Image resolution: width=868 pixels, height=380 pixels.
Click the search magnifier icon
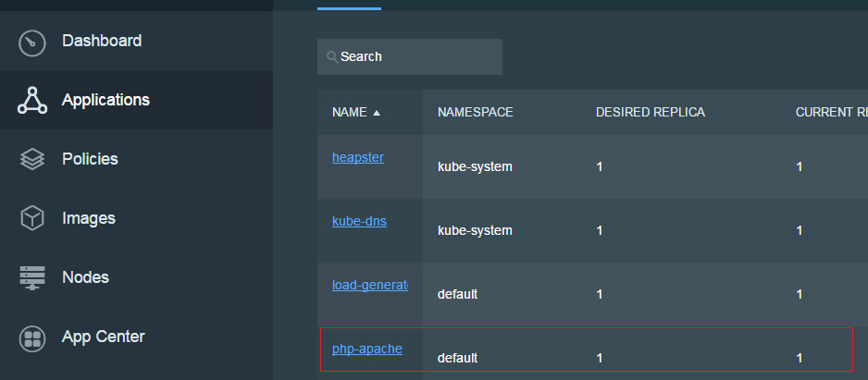332,57
